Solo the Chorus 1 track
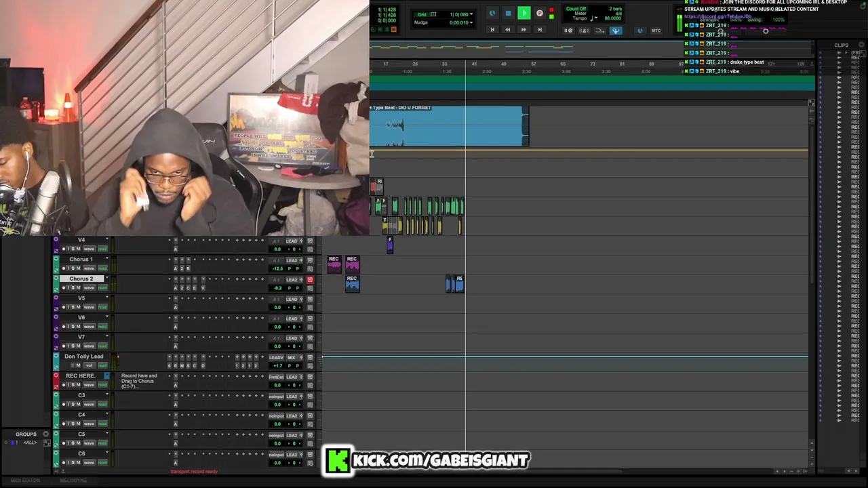Viewport: 868px width, 488px height. [x=73, y=268]
